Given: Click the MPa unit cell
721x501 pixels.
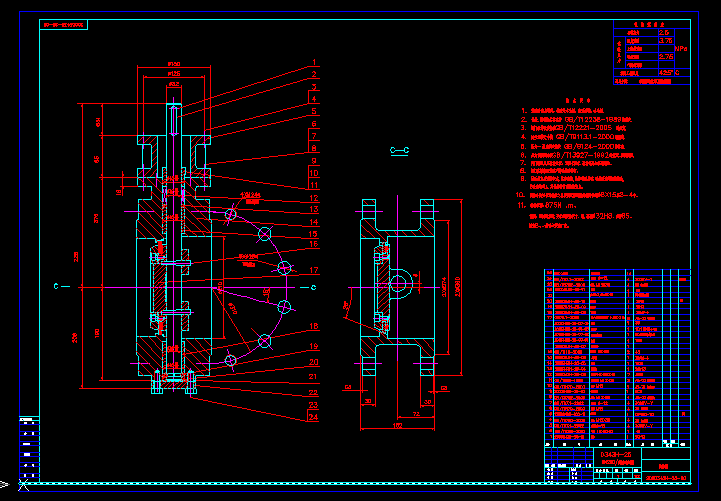Looking at the screenshot, I should click(x=681, y=47).
